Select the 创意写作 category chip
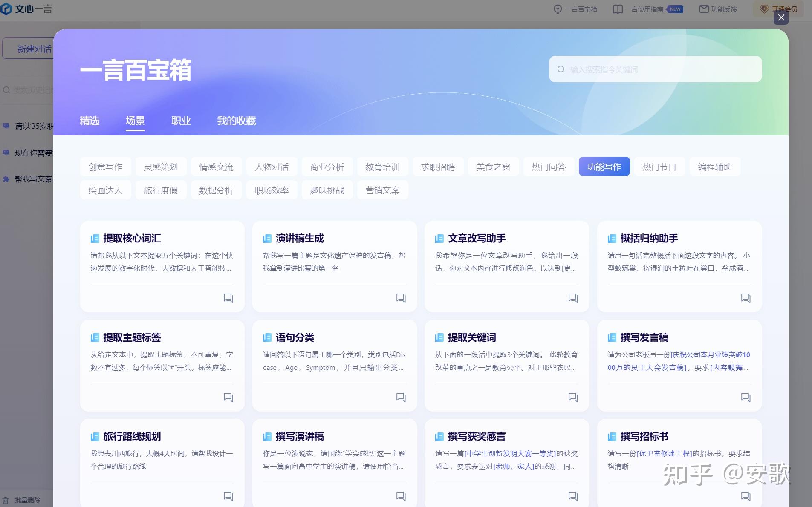812x507 pixels. point(105,167)
